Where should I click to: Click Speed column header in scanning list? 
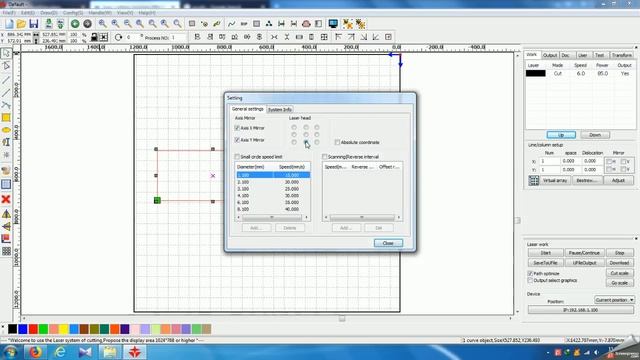(x=336, y=167)
